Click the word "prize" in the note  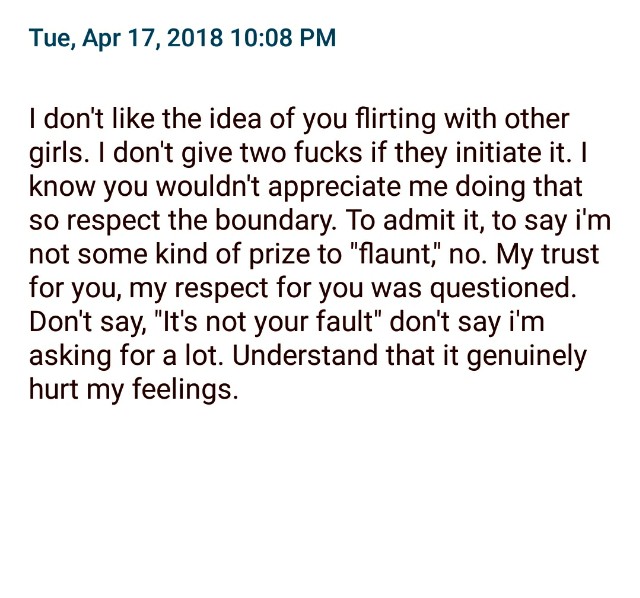click(x=279, y=255)
